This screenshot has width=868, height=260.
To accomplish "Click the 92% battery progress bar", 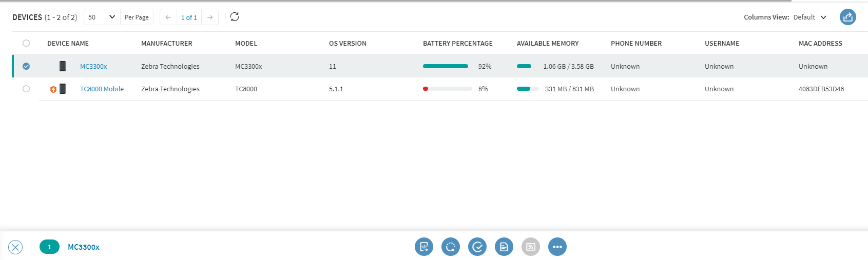I will pos(445,66).
